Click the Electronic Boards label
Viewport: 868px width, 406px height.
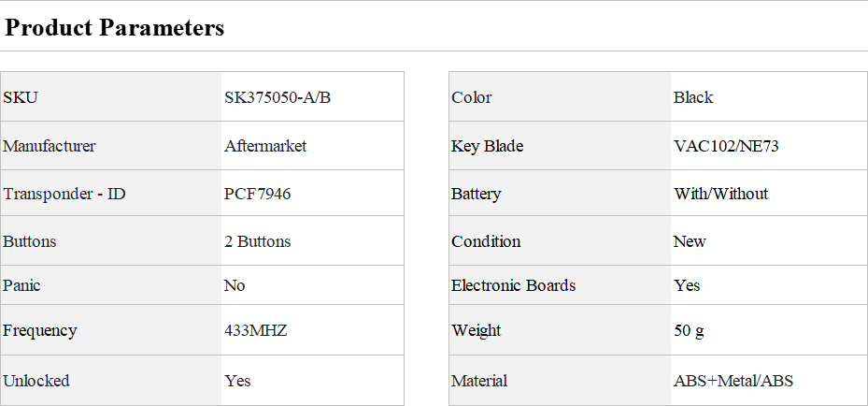(x=513, y=285)
